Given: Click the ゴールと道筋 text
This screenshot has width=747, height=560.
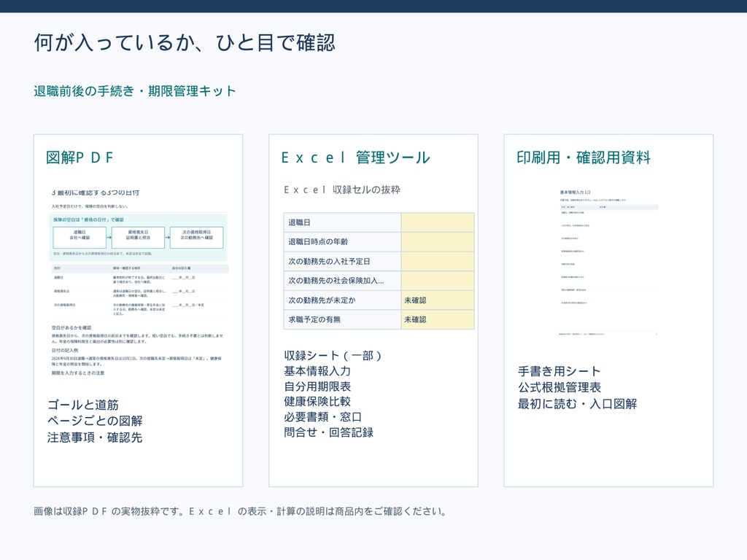Looking at the screenshot, I should 83,405.
